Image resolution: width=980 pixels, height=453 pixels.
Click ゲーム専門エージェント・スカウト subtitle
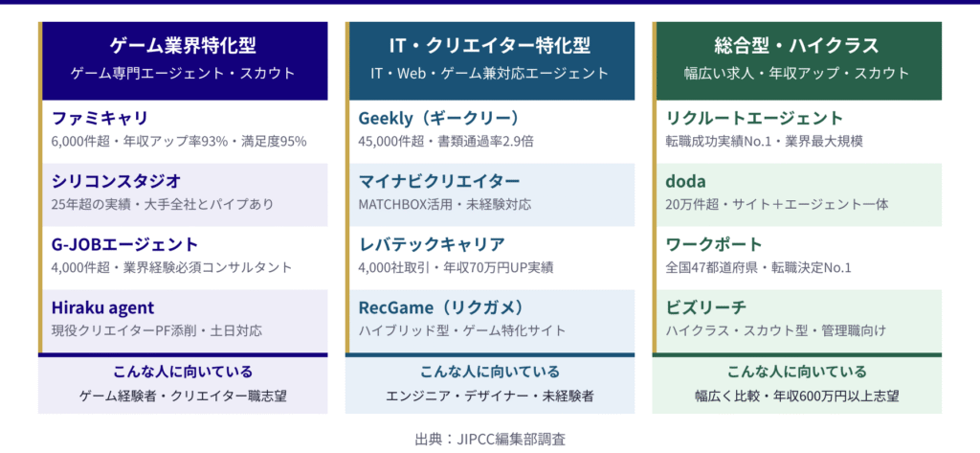point(183,73)
